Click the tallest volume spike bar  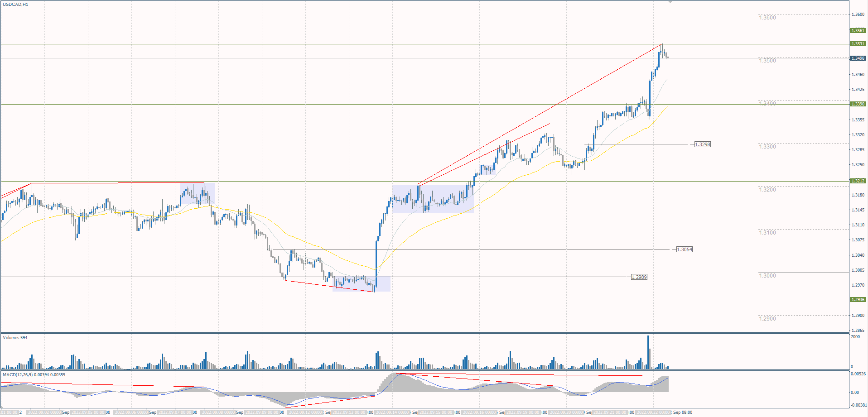pos(648,352)
